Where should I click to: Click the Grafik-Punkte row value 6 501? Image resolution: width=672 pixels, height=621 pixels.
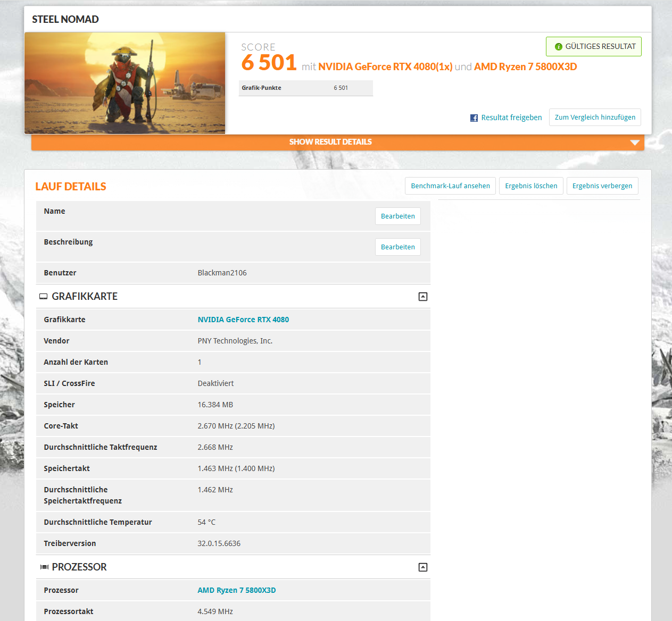tap(341, 88)
